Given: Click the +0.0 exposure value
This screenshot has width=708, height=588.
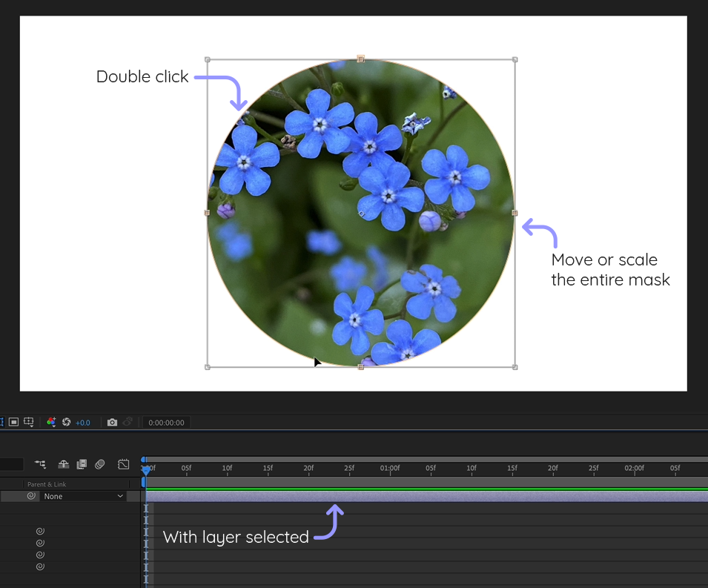Looking at the screenshot, I should click(82, 423).
